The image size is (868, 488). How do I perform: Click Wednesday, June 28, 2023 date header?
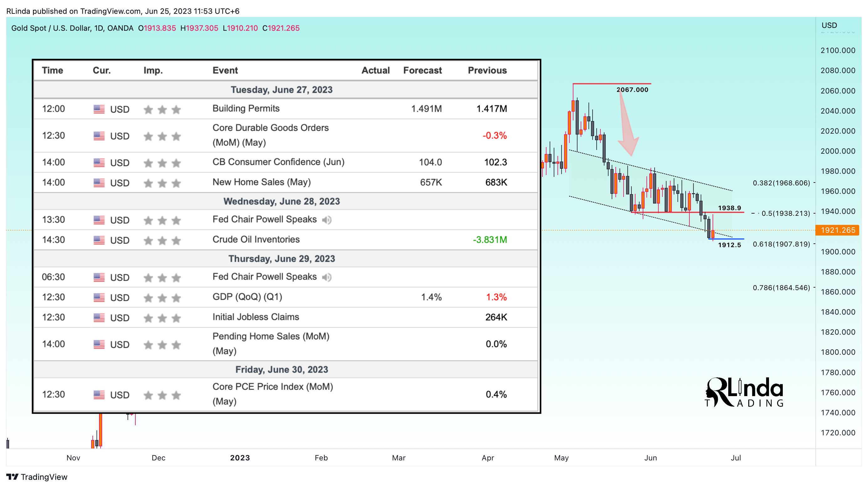282,201
